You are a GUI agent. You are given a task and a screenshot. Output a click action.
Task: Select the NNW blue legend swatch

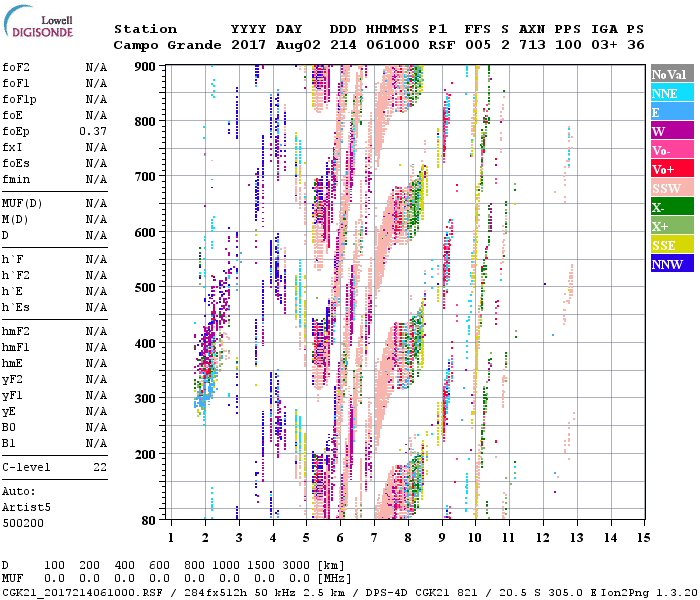[x=672, y=263]
